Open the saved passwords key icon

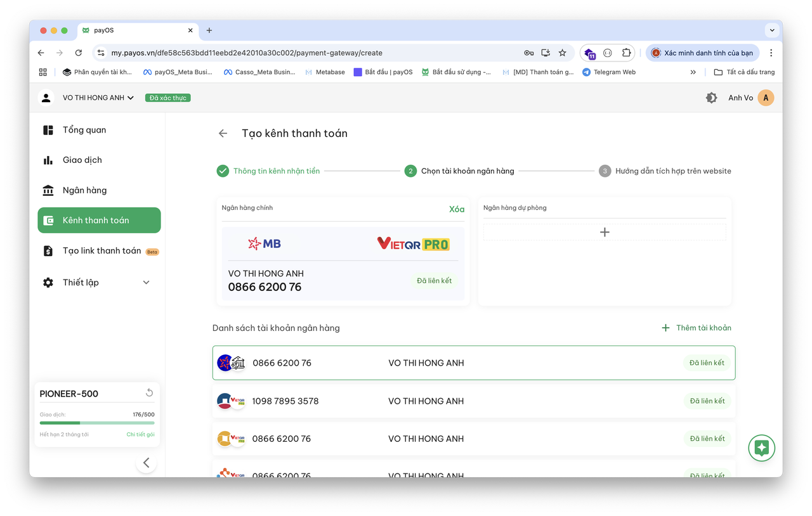tap(528, 53)
